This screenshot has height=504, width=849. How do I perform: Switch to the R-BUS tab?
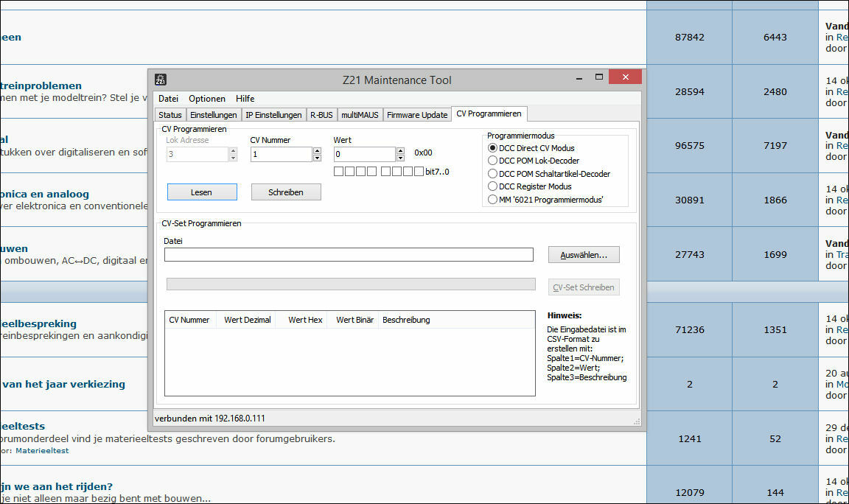[321, 115]
